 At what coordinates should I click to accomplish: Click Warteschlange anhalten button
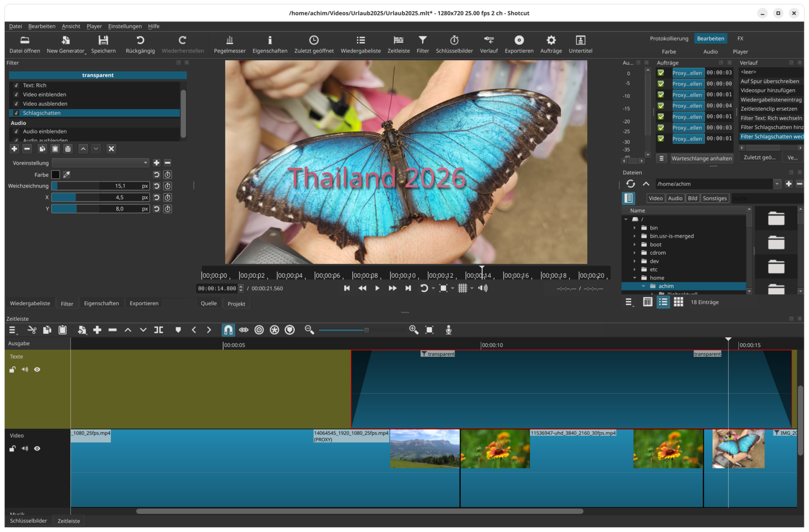click(702, 158)
